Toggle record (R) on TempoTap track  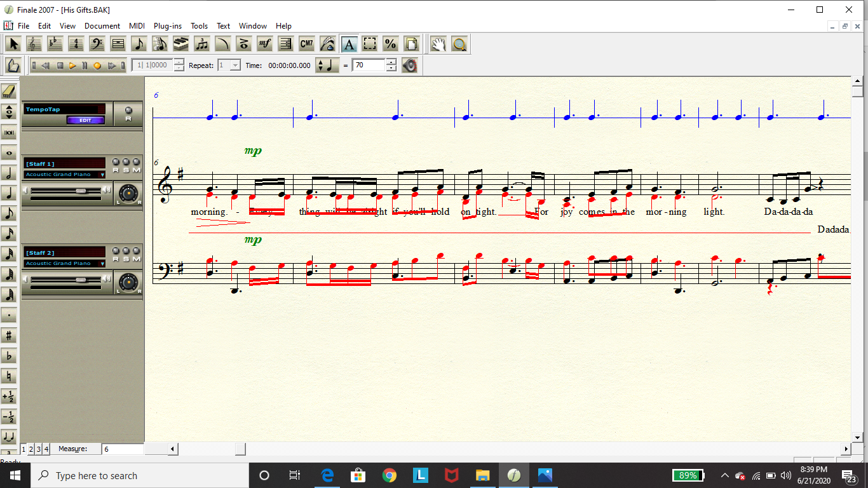click(128, 111)
